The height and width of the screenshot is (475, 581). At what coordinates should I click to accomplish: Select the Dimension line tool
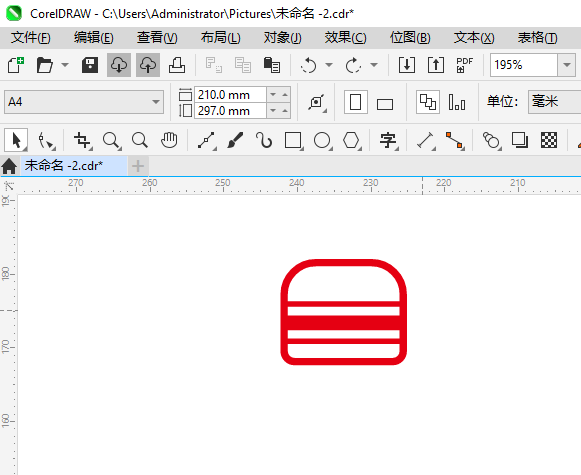(426, 141)
